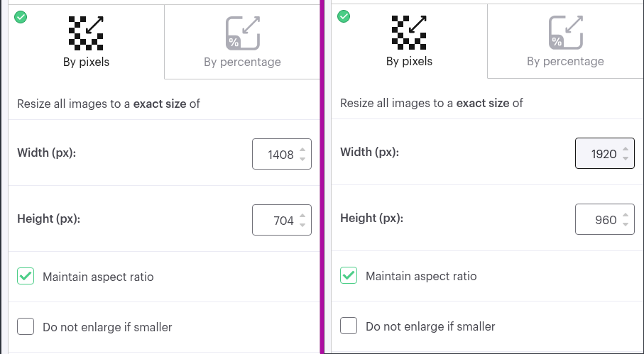The height and width of the screenshot is (354, 644).
Task: Click the checkerboard pixels icon in right panel
Action: click(409, 33)
